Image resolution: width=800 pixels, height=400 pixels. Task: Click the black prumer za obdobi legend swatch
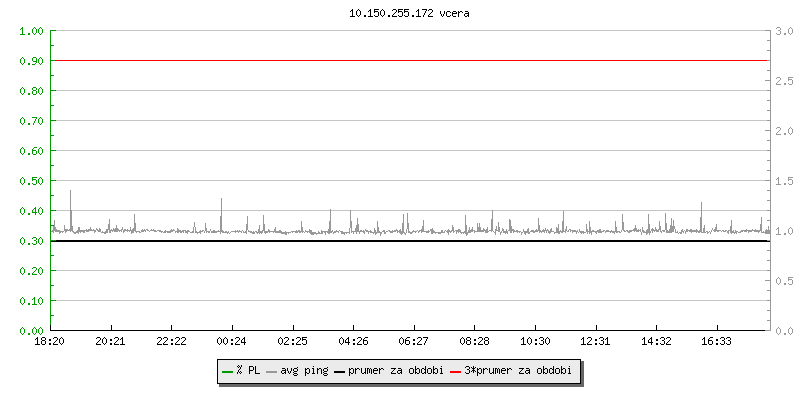pos(340,371)
